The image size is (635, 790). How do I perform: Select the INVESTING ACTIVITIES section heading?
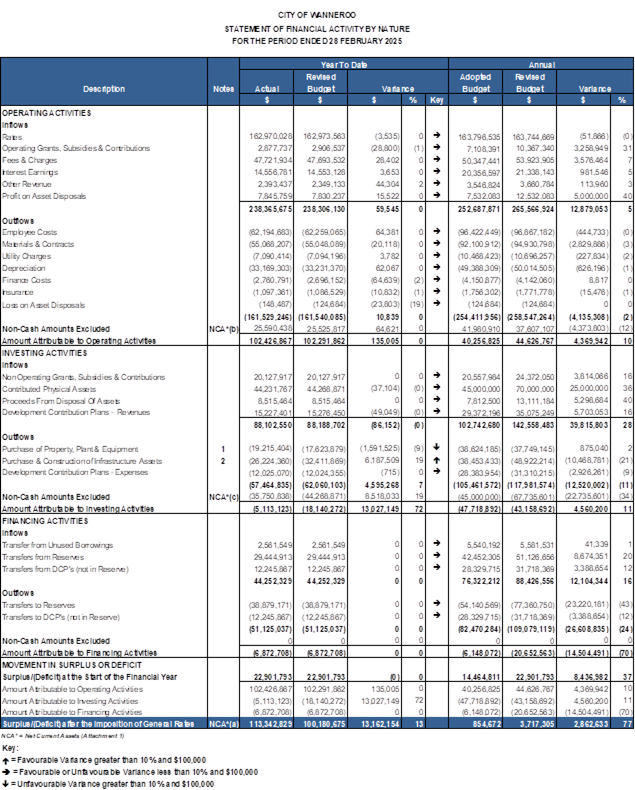[46, 351]
